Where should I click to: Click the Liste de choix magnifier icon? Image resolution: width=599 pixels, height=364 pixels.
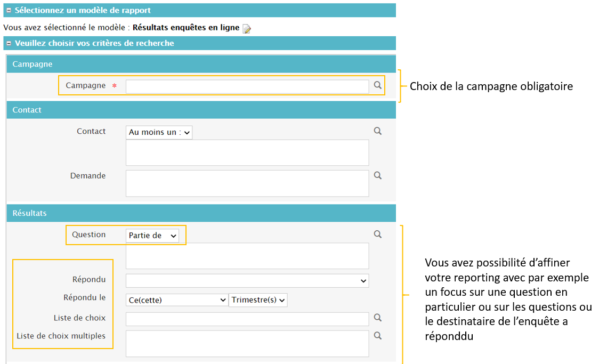(x=378, y=318)
